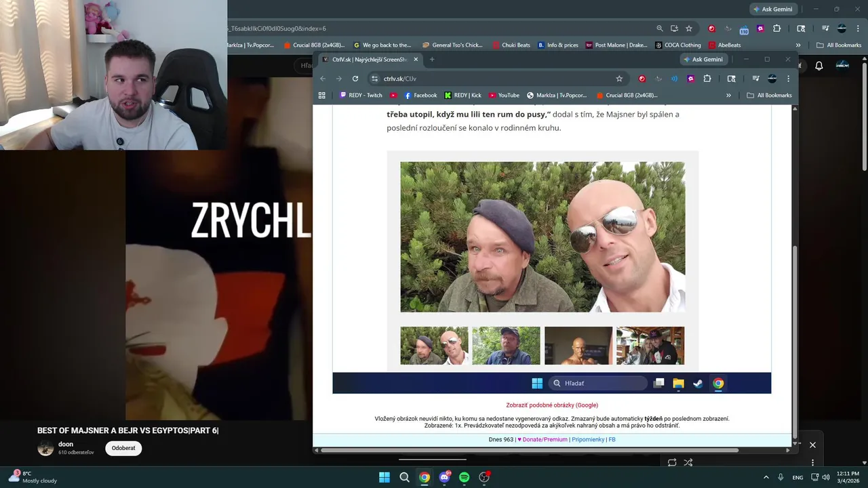
Task: Open Info & prices bookmark
Action: [558, 45]
